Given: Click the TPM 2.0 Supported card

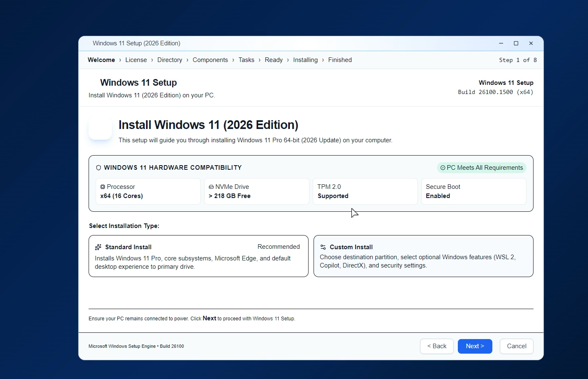Looking at the screenshot, I should coord(365,191).
